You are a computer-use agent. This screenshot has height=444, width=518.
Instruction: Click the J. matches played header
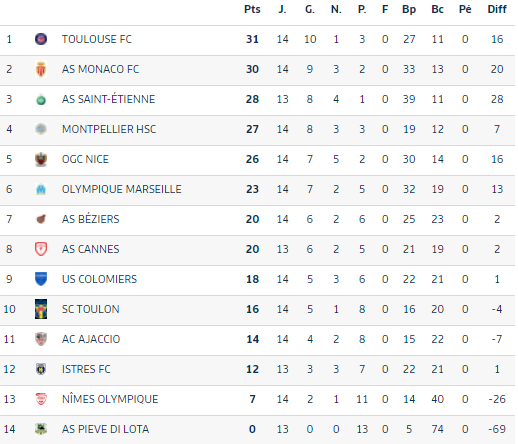pos(282,9)
